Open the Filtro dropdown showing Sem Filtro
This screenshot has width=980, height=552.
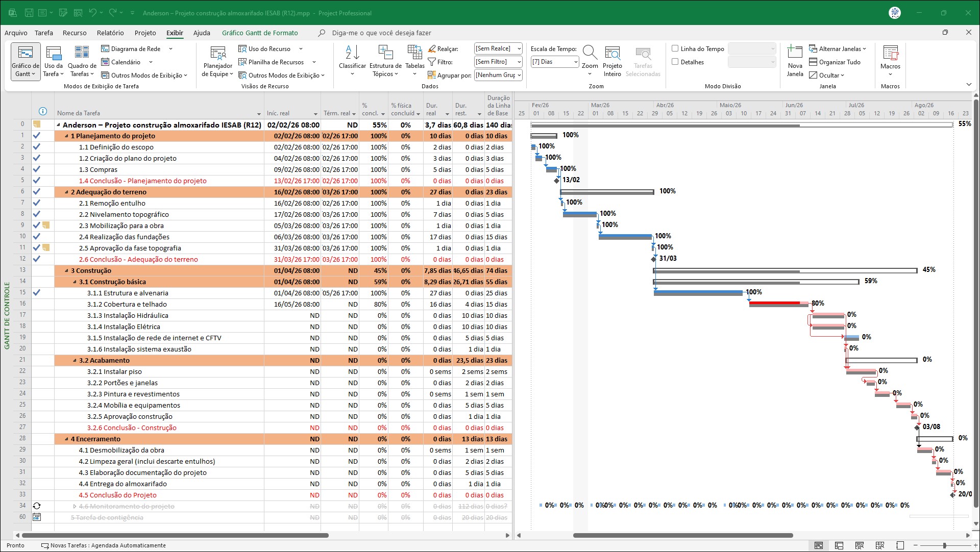pos(498,62)
